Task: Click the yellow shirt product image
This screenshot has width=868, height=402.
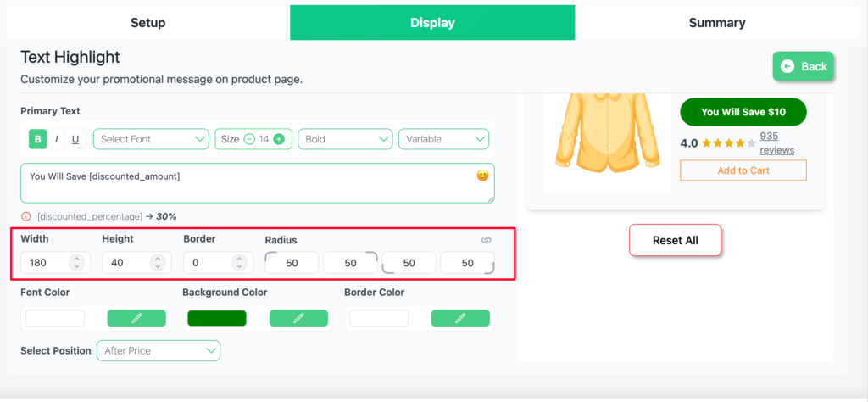Action: pyautogui.click(x=608, y=133)
